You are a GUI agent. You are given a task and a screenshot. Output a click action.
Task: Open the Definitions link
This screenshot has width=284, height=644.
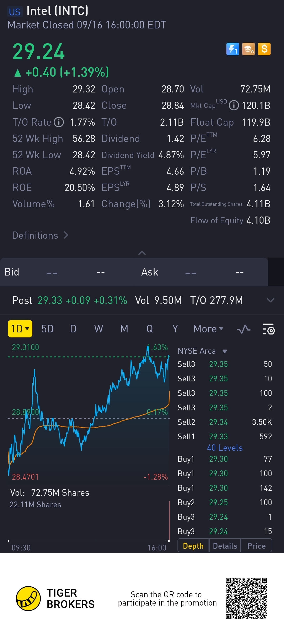coord(40,235)
